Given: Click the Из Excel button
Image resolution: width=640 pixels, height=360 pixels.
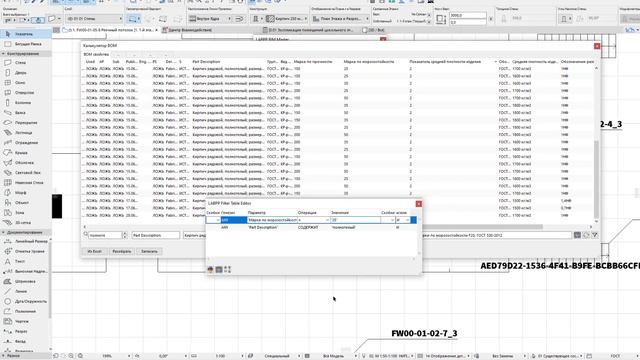Looking at the screenshot, I should tap(95, 251).
